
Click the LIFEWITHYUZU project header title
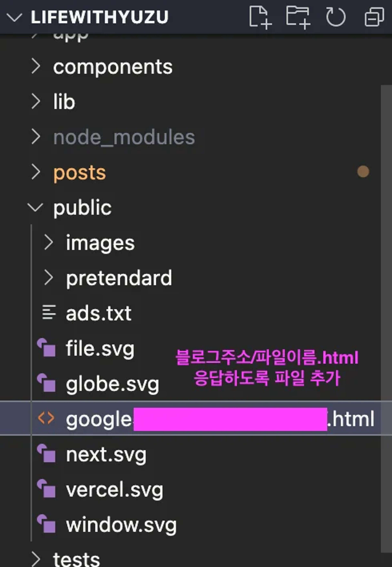(x=100, y=17)
